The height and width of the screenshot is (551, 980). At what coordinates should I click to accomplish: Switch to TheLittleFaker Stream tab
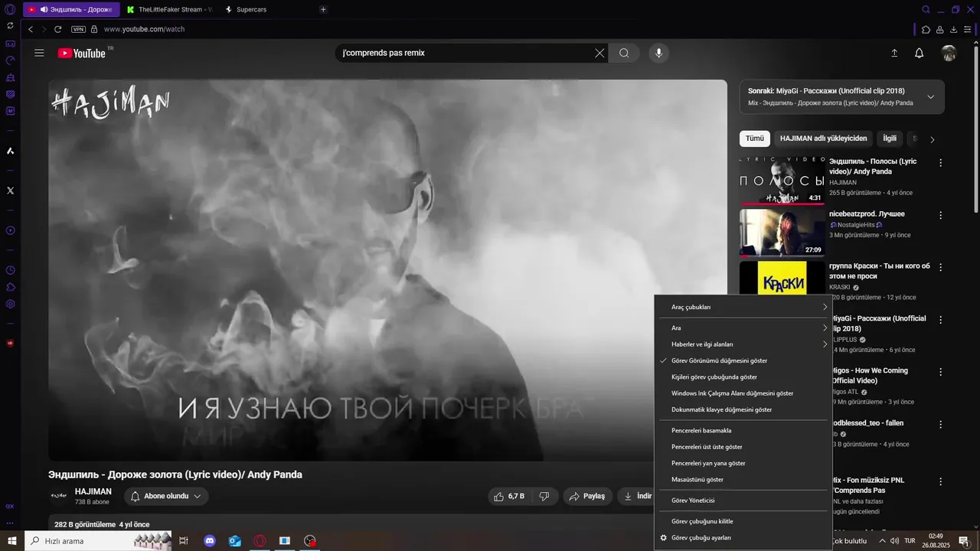click(170, 9)
